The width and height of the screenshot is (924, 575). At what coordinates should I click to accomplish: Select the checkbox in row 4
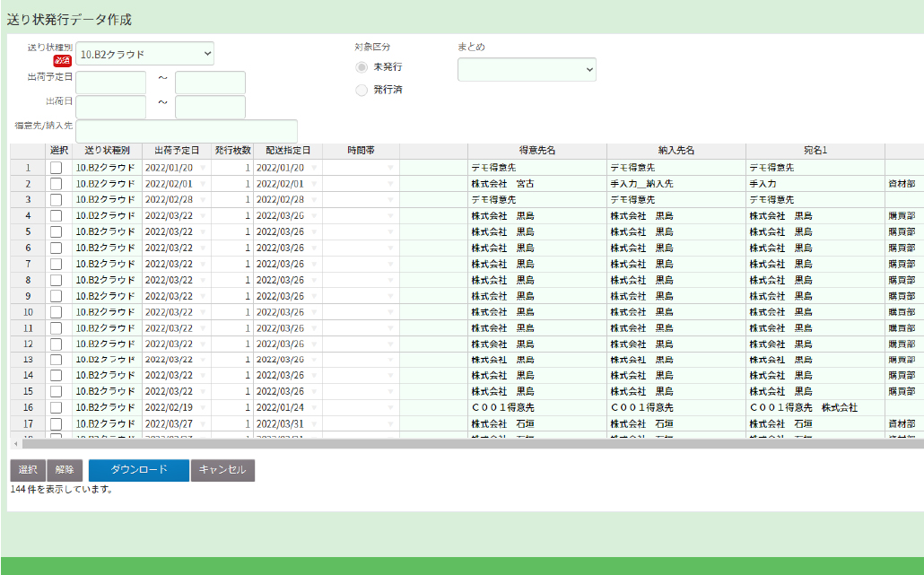(x=56, y=215)
